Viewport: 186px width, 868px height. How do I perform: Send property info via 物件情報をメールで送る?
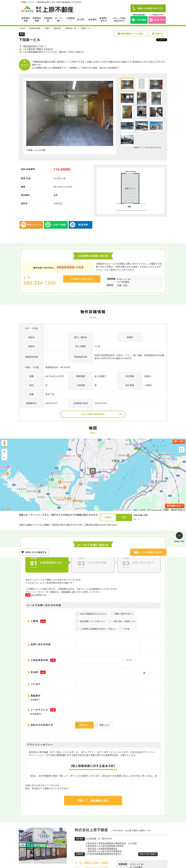130,34
